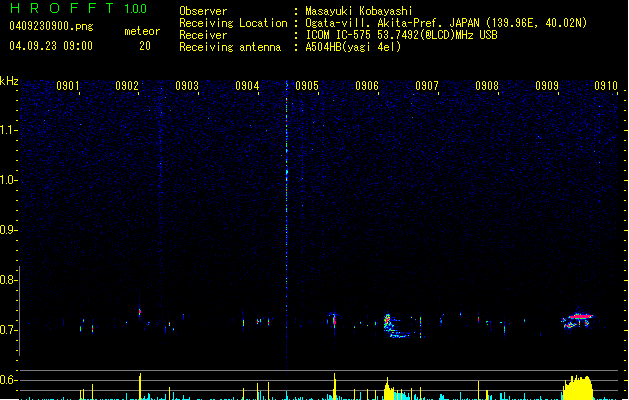Click the 1.0 kHz frequency label
Viewport: 629px width, 400px height.
[x=9, y=180]
